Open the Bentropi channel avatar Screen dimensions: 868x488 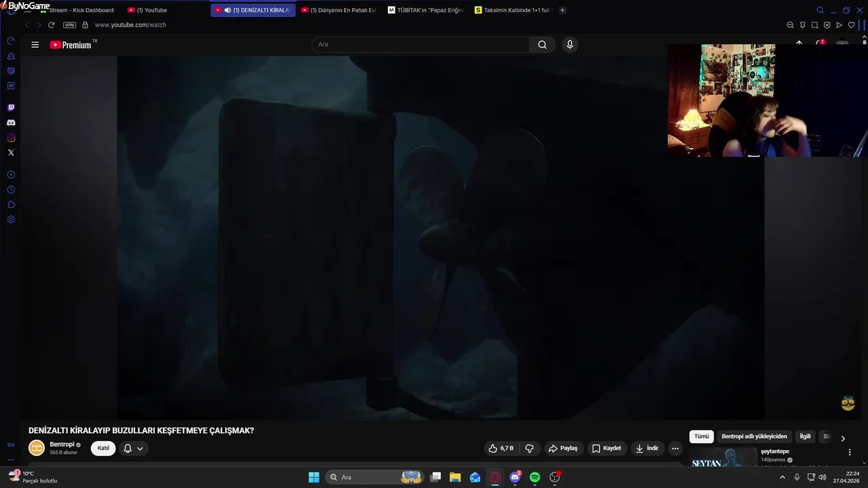37,448
